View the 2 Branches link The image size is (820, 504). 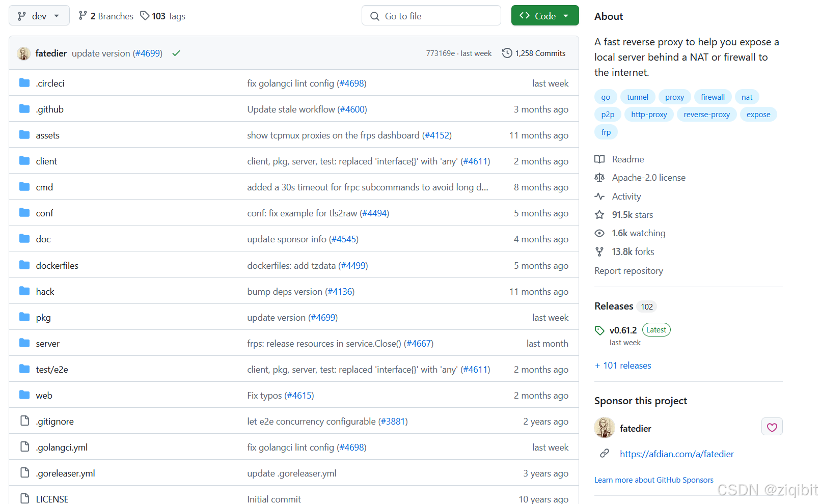tap(106, 16)
